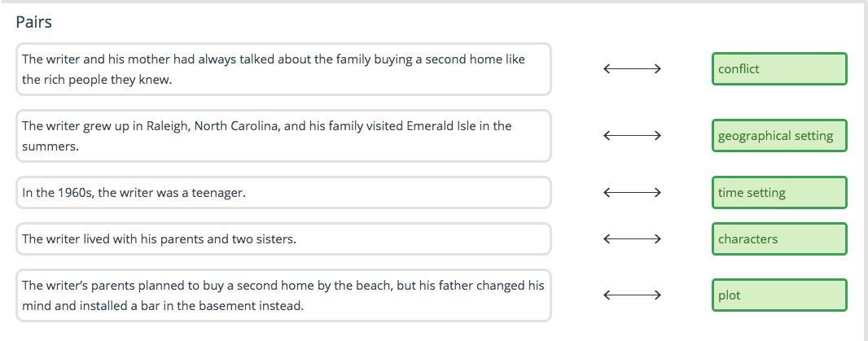Viewport: 868px width, 341px height.
Task: Click the Pairs heading
Action: point(34,22)
